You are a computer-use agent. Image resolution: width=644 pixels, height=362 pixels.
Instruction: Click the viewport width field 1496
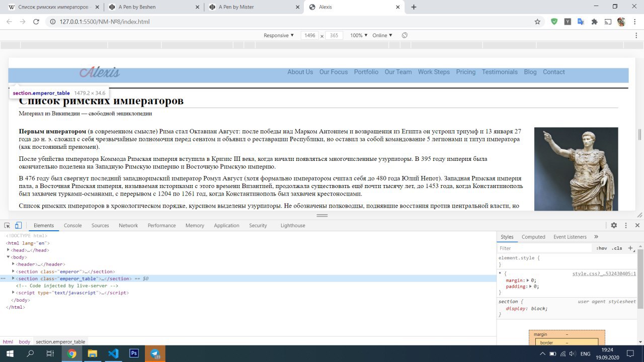(x=310, y=35)
